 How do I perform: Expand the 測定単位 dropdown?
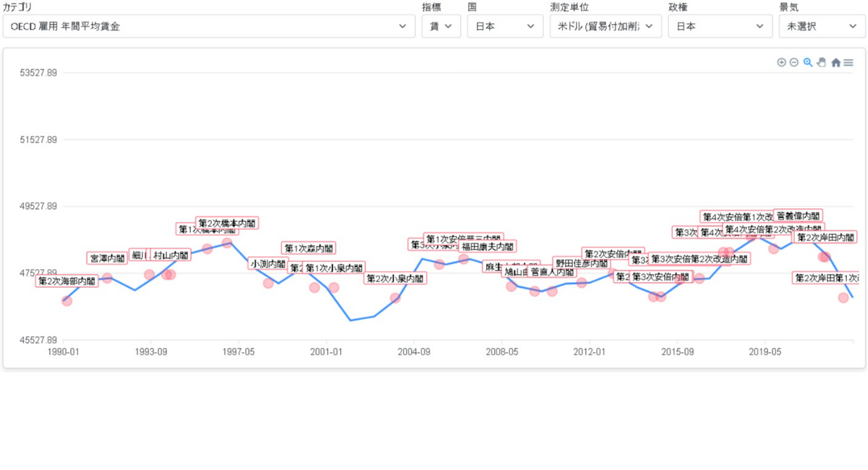click(x=605, y=26)
